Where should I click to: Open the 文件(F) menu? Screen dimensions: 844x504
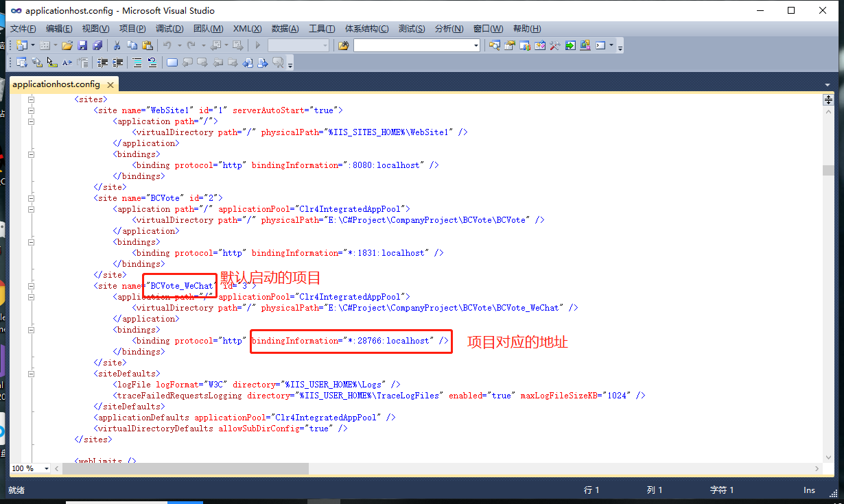click(x=23, y=29)
